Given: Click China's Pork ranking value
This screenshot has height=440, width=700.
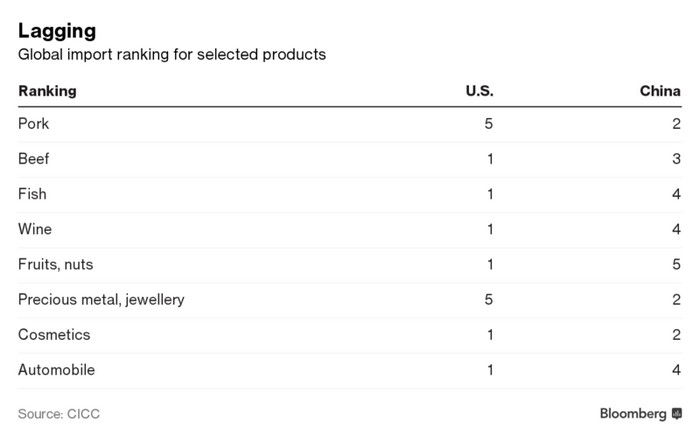Looking at the screenshot, I should pos(676,124).
